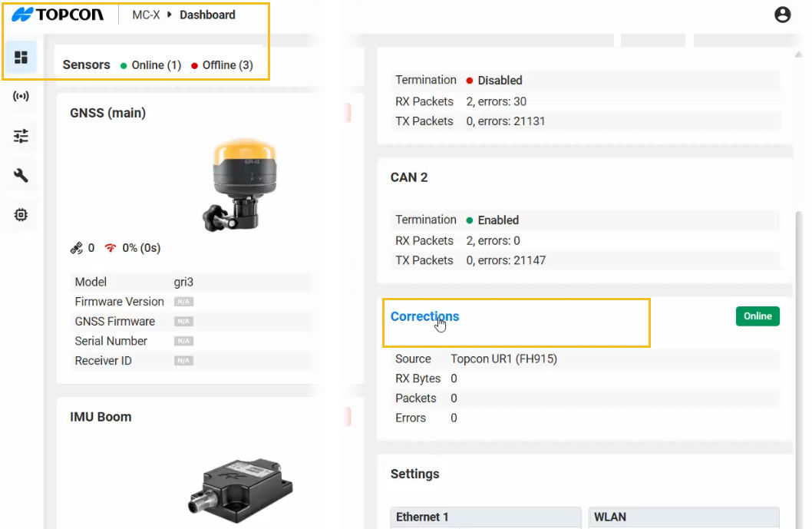Open the Dashboard panel from the sidebar

(x=20, y=58)
